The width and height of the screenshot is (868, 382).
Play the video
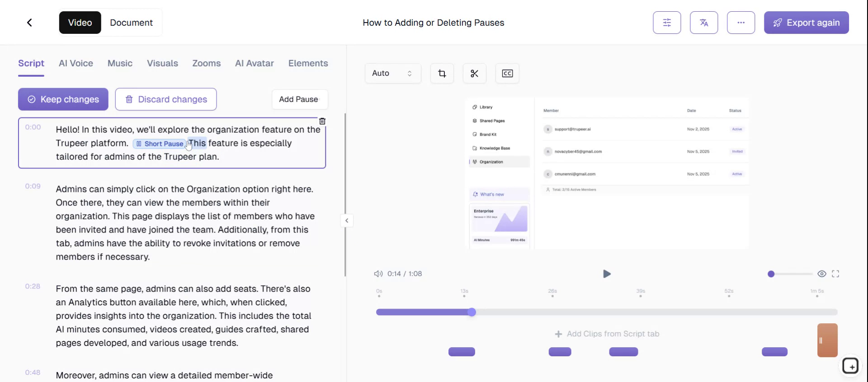[x=607, y=274]
